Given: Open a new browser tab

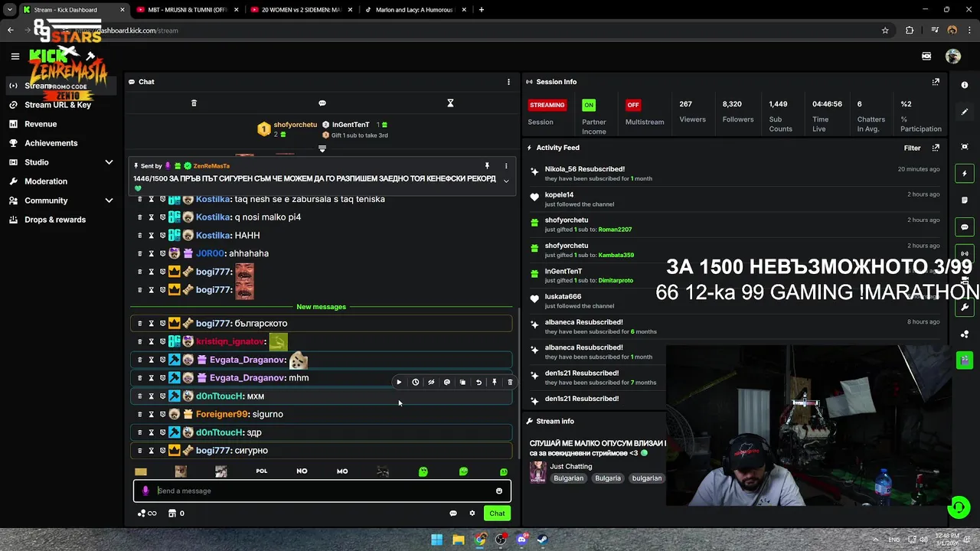Looking at the screenshot, I should [x=482, y=10].
